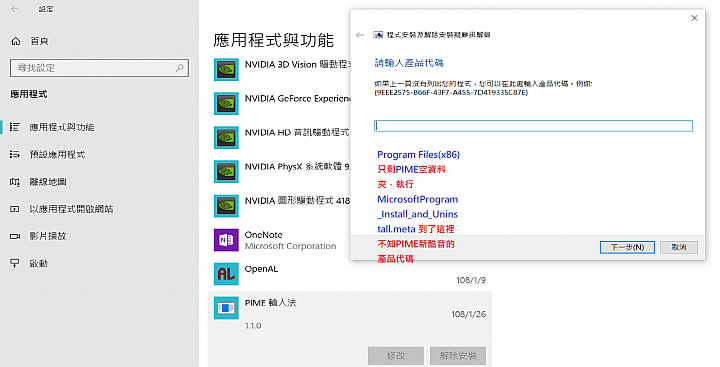
Task: Click the 應用程式與功能 page heading
Action: pyautogui.click(x=273, y=40)
